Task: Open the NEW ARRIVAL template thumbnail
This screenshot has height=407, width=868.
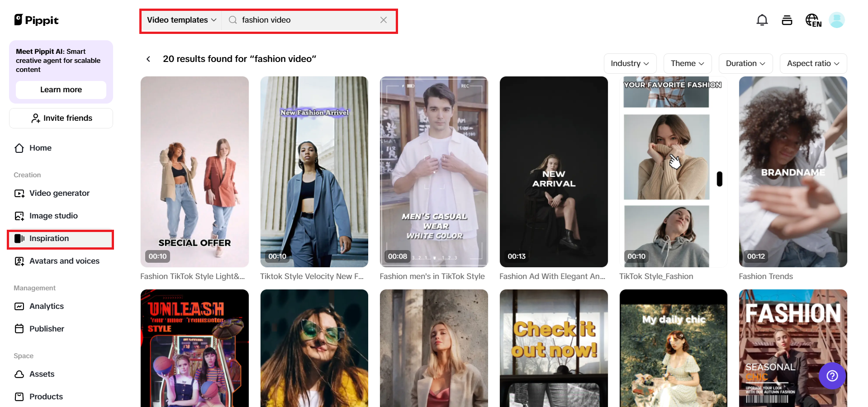Action: [554, 172]
